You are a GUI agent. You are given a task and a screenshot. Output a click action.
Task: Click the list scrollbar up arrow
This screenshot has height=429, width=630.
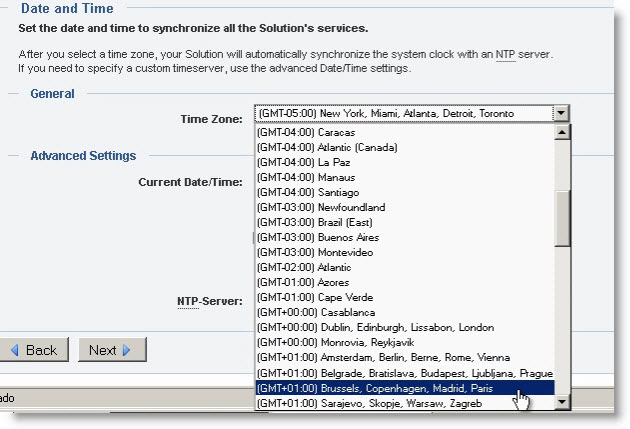click(x=562, y=132)
